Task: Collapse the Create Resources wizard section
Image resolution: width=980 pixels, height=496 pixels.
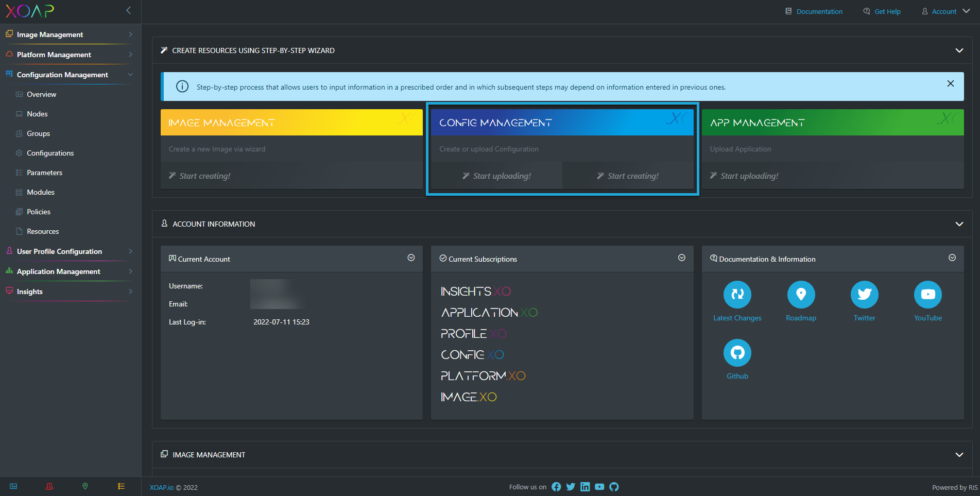Action: pyautogui.click(x=959, y=50)
